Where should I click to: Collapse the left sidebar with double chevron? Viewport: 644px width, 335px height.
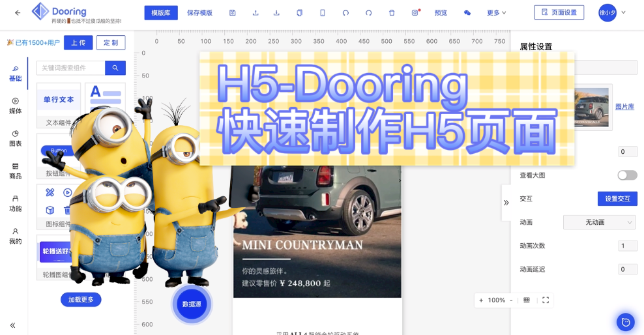point(13,325)
